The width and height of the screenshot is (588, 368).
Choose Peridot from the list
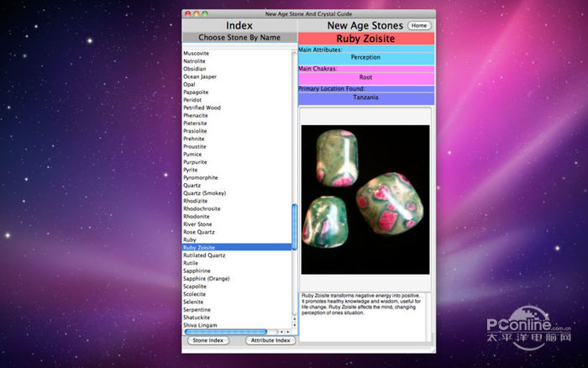pyautogui.click(x=192, y=100)
